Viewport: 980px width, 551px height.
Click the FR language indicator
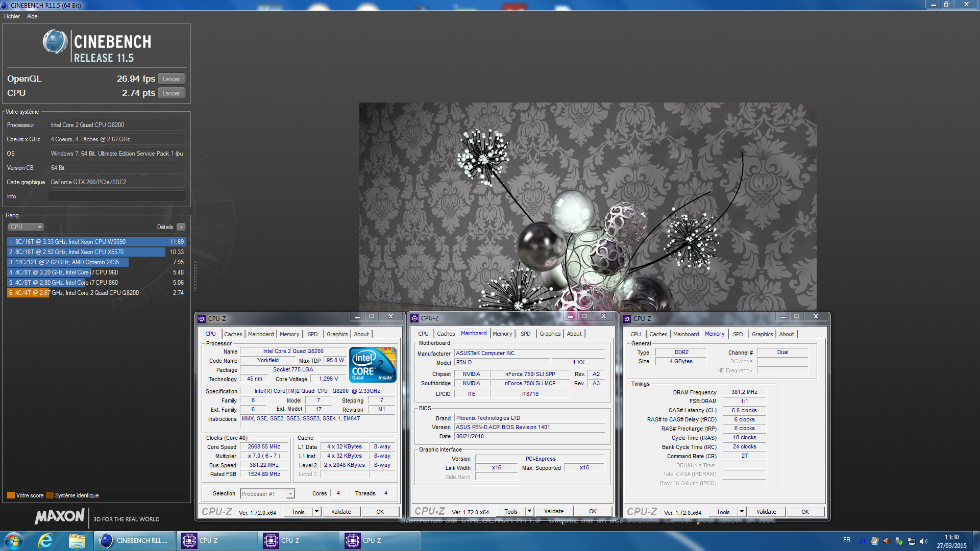(847, 540)
